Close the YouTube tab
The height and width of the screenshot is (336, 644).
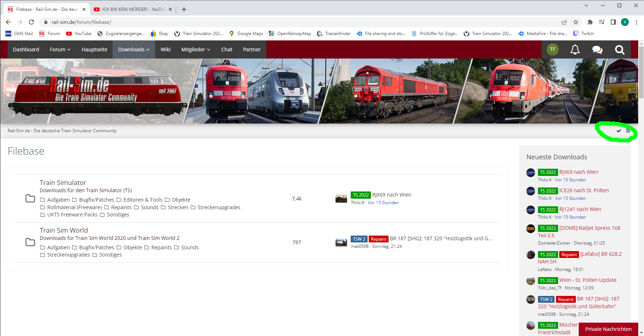click(x=170, y=9)
